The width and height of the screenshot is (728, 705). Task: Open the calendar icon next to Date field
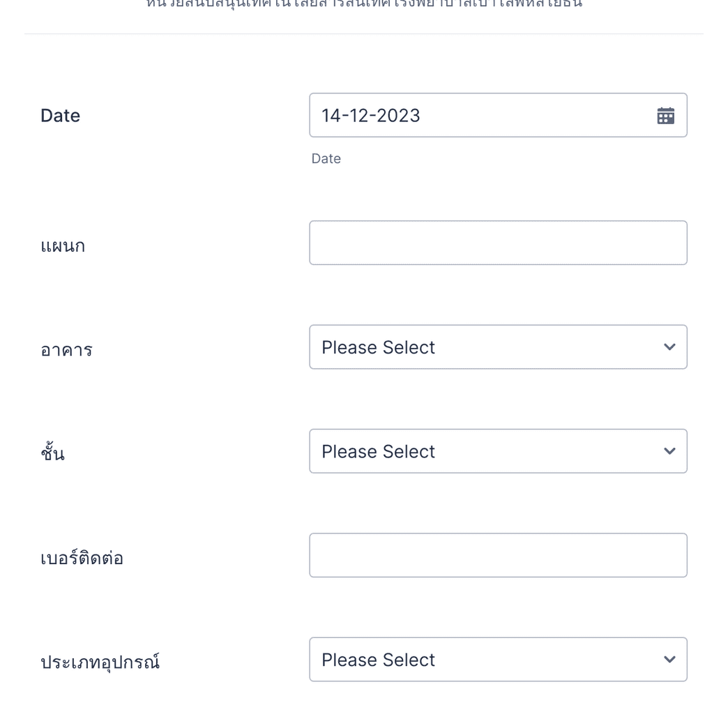665,115
